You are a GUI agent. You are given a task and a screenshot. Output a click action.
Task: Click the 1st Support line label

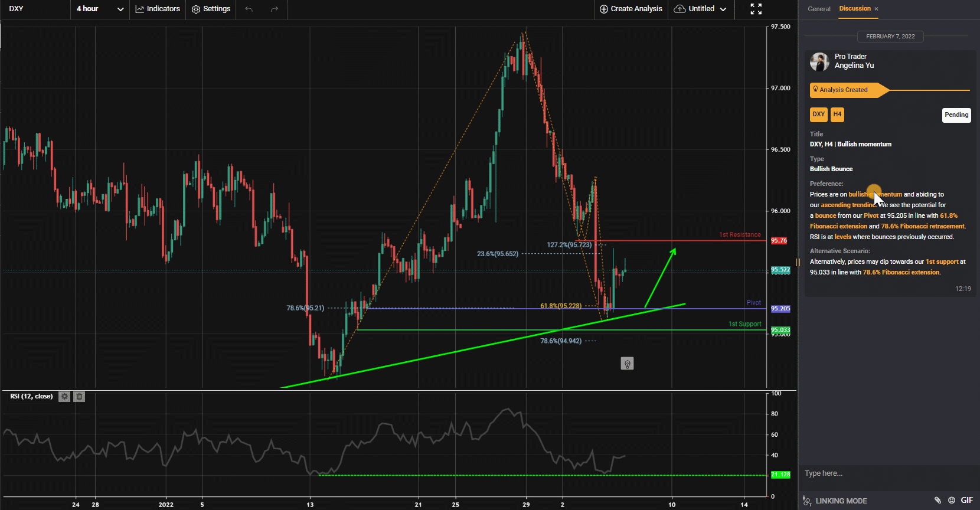(x=744, y=324)
